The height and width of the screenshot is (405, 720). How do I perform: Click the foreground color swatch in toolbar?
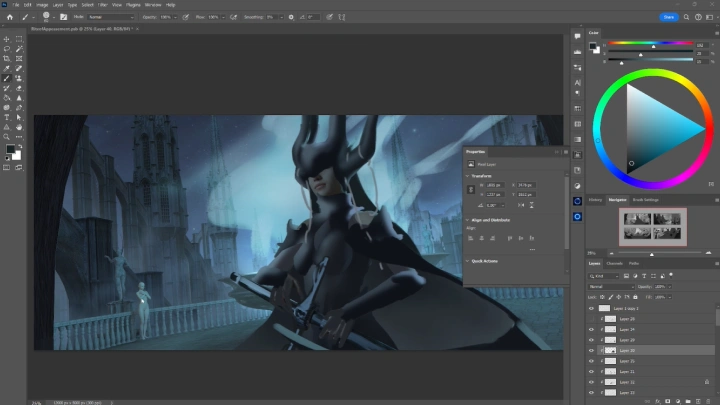10,149
